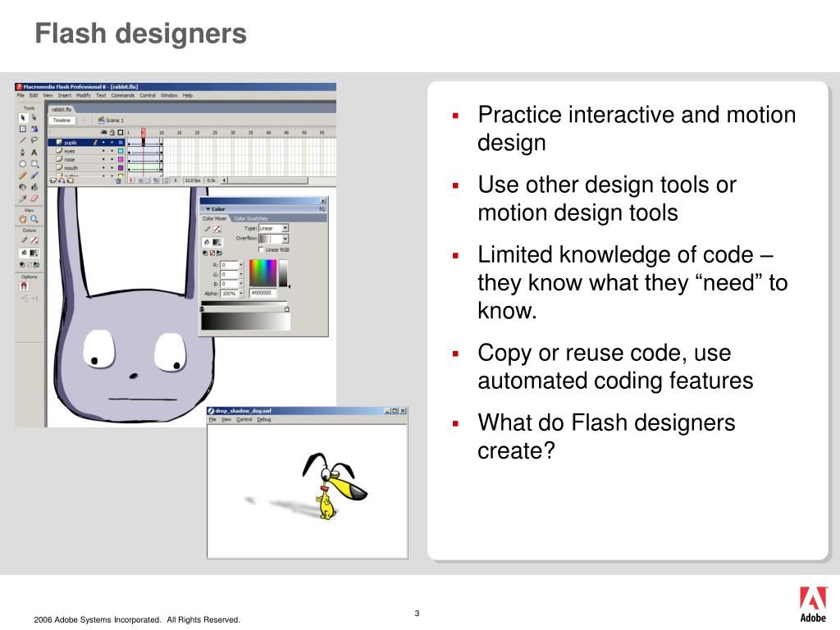Viewport: 840px width, 630px height.
Task: Select the Selection arrow tool
Action: pyautogui.click(x=22, y=117)
